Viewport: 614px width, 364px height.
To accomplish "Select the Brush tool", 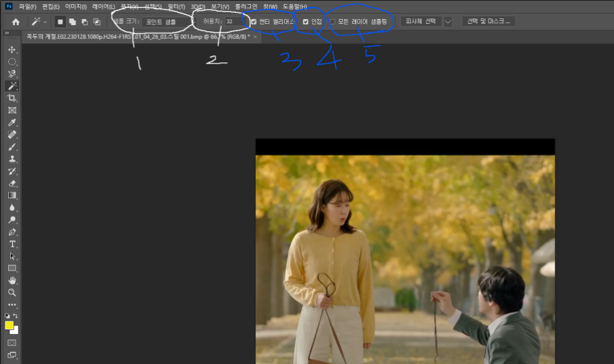I will pos(12,147).
